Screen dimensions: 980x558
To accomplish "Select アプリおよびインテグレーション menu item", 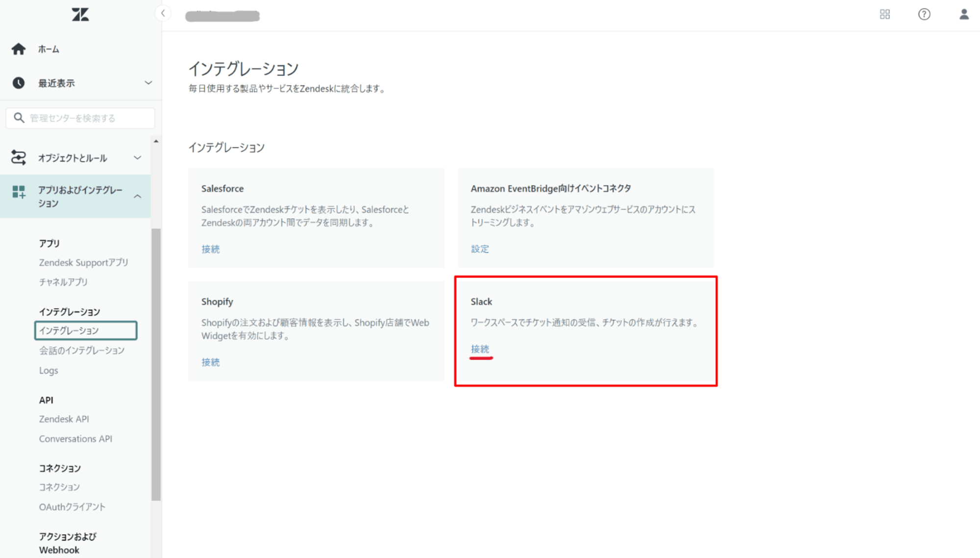I will click(81, 197).
